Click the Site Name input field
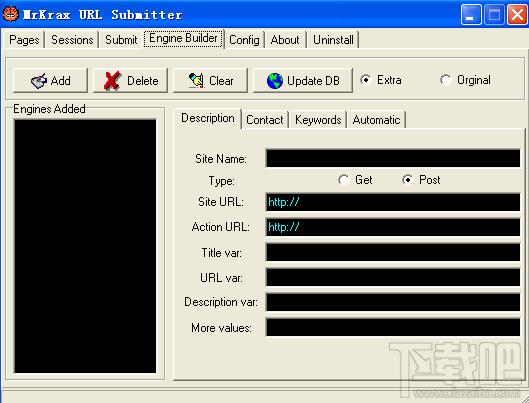 pyautogui.click(x=393, y=158)
